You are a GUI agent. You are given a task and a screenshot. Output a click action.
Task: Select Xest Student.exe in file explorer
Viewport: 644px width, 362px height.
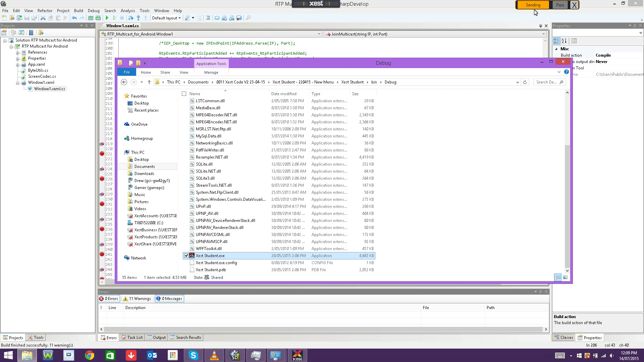(x=210, y=255)
